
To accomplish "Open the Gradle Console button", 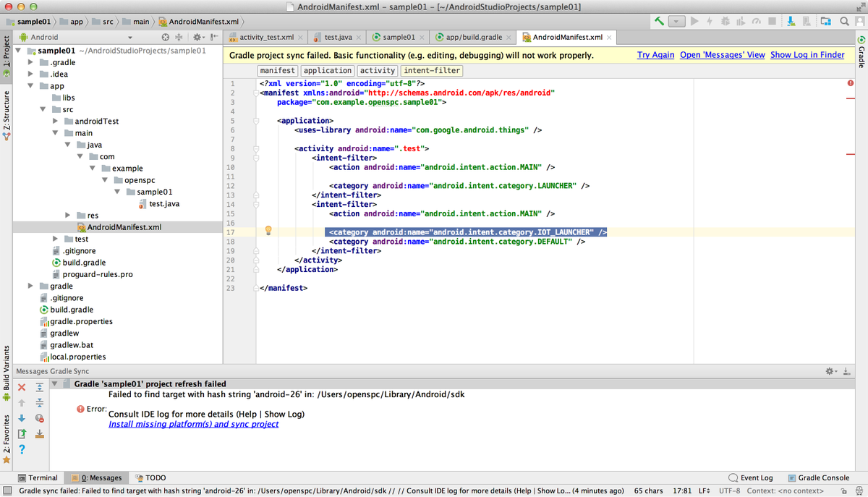I will [x=818, y=477].
